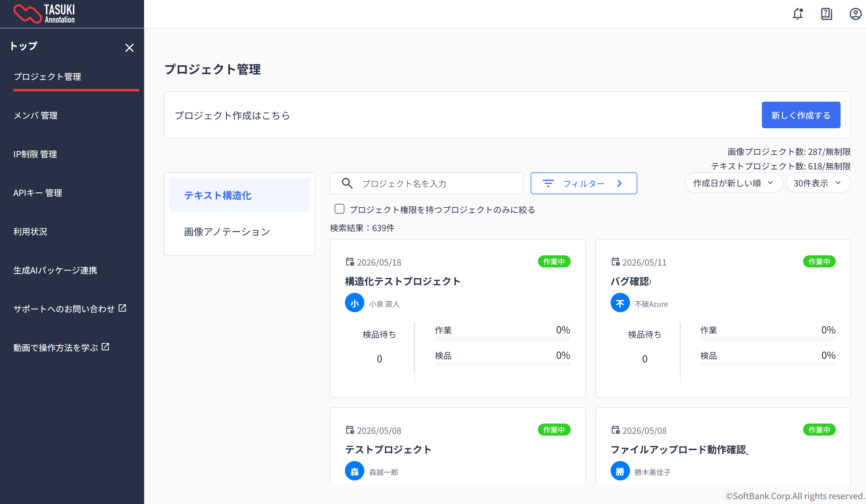
Task: Click the calendar icon beside 2026/05/11
Action: point(615,262)
